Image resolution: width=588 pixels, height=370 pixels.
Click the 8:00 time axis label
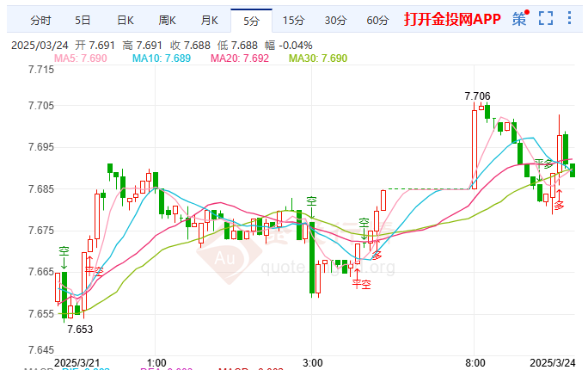475,363
